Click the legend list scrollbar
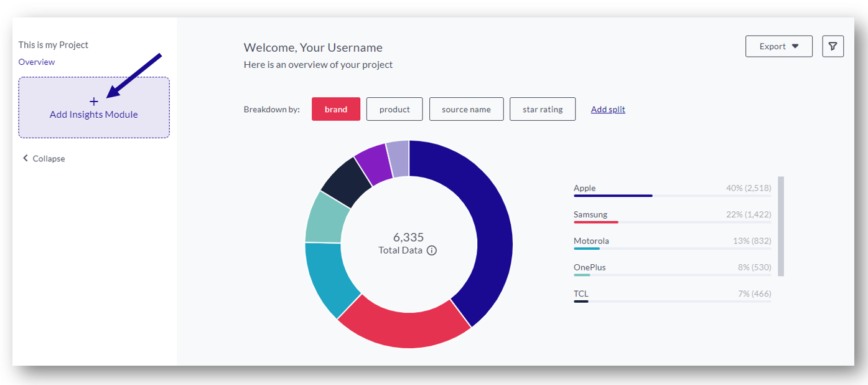 781,226
